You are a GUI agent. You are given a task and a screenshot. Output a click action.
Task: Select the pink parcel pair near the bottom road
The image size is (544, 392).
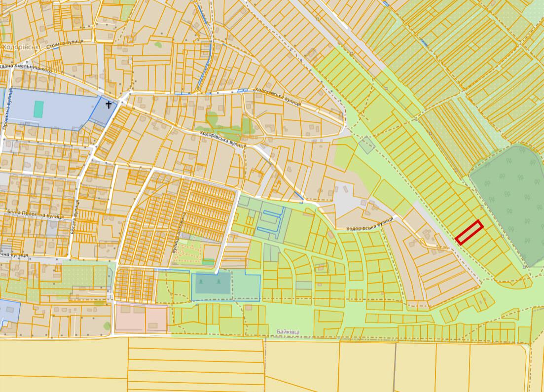coord(141,318)
